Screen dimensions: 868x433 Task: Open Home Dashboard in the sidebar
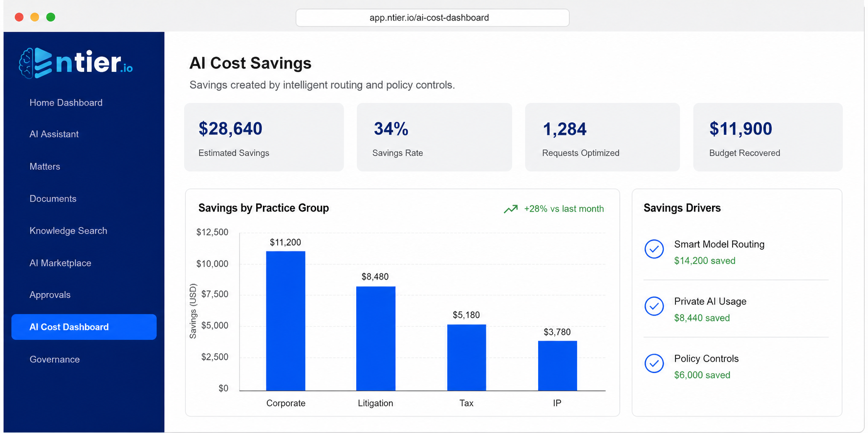[x=66, y=103]
